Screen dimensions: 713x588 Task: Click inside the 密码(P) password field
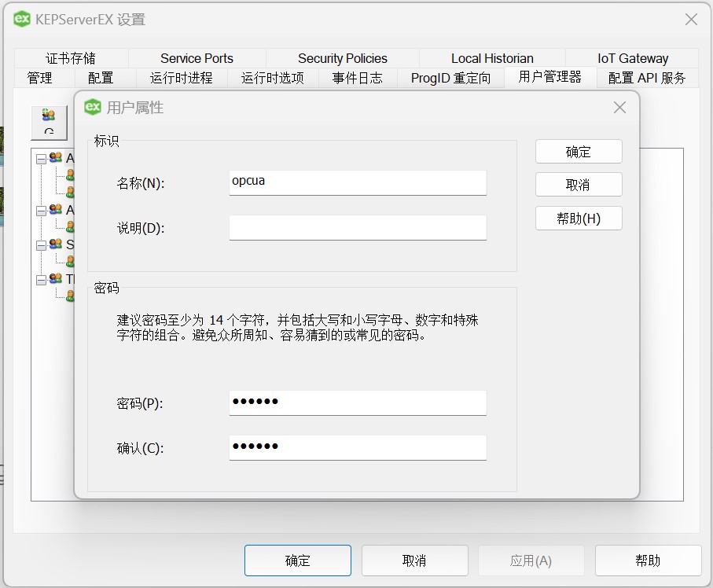(x=358, y=402)
